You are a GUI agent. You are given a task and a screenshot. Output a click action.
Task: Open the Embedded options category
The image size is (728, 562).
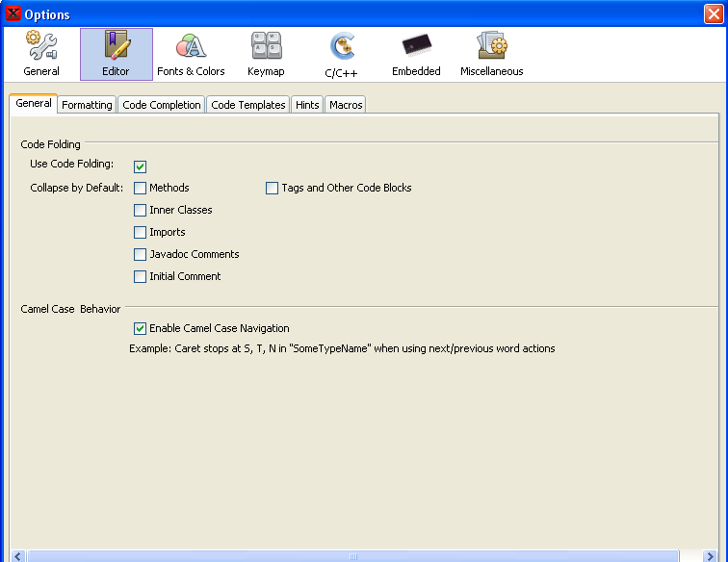click(x=416, y=54)
